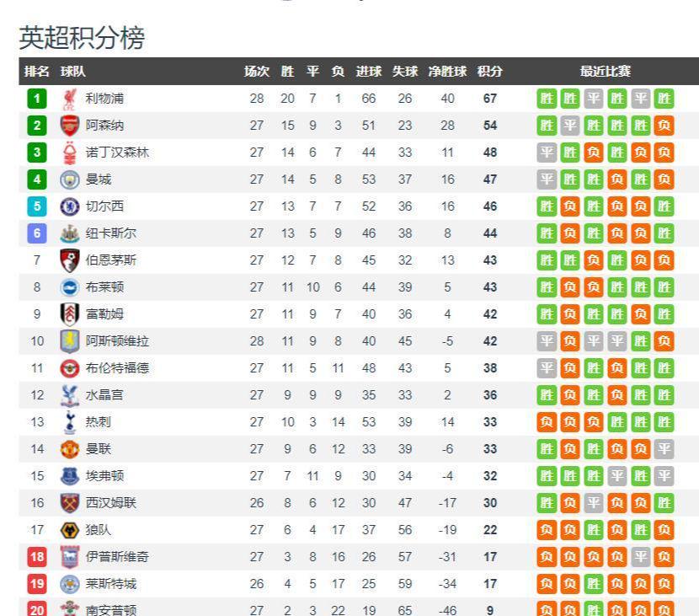This screenshot has width=699, height=616.
Task: Click the green rank 1 badge
Action: [37, 99]
